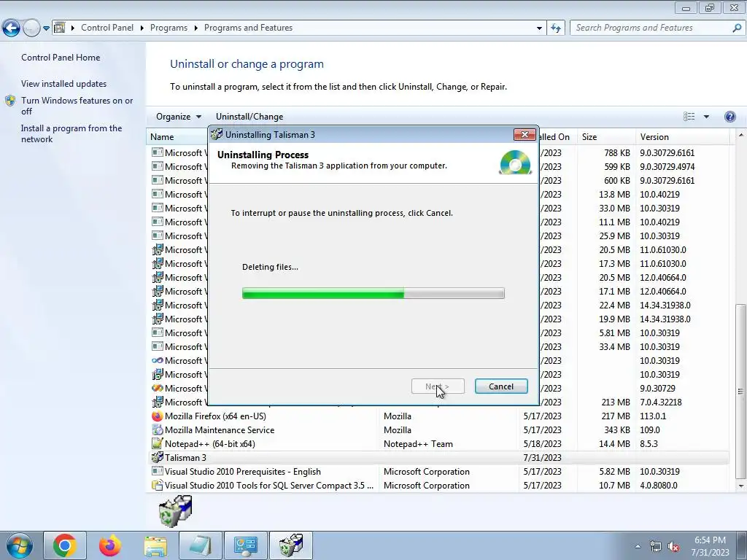The height and width of the screenshot is (560, 747).
Task: Click the Forward navigation arrow
Action: click(x=31, y=28)
